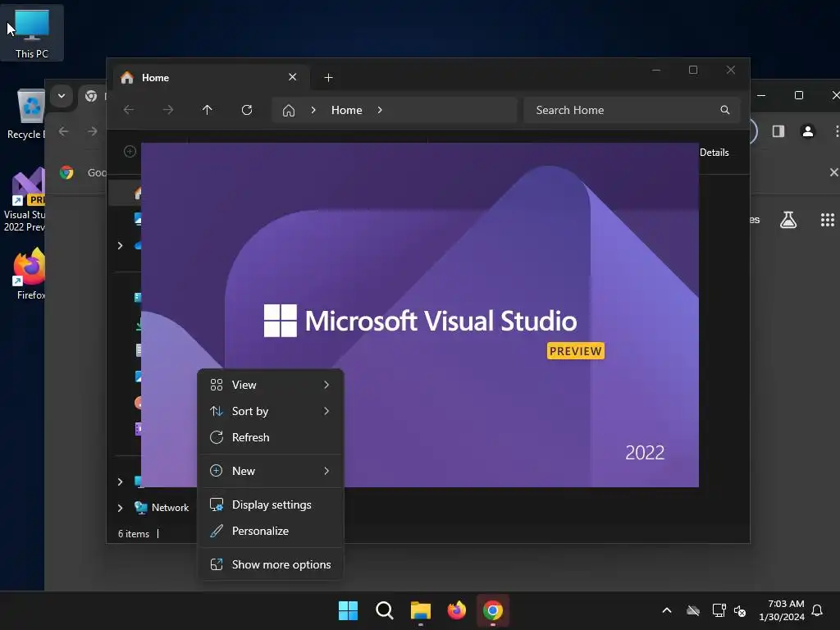Open the Windows Start menu
The height and width of the screenshot is (630, 840).
click(348, 610)
